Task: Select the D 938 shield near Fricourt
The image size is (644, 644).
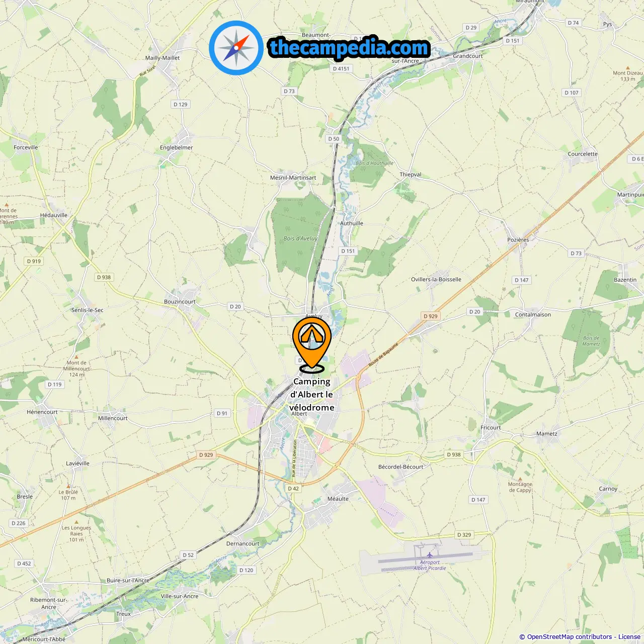Action: click(454, 454)
